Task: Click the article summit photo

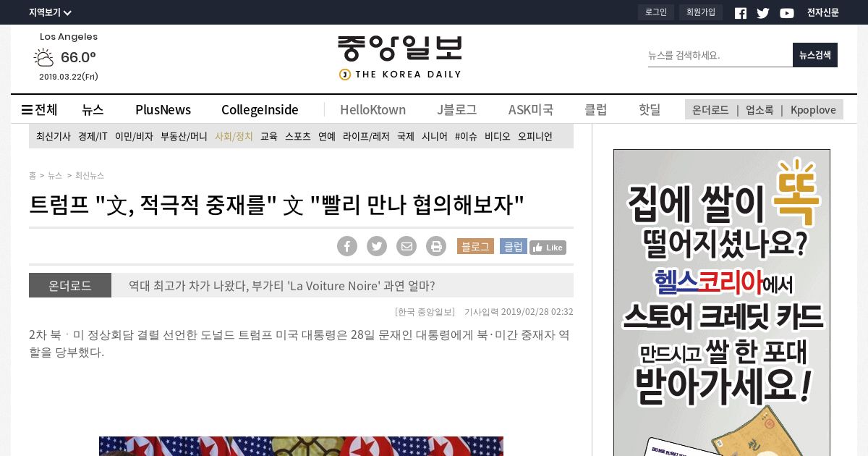Action: pyautogui.click(x=301, y=446)
